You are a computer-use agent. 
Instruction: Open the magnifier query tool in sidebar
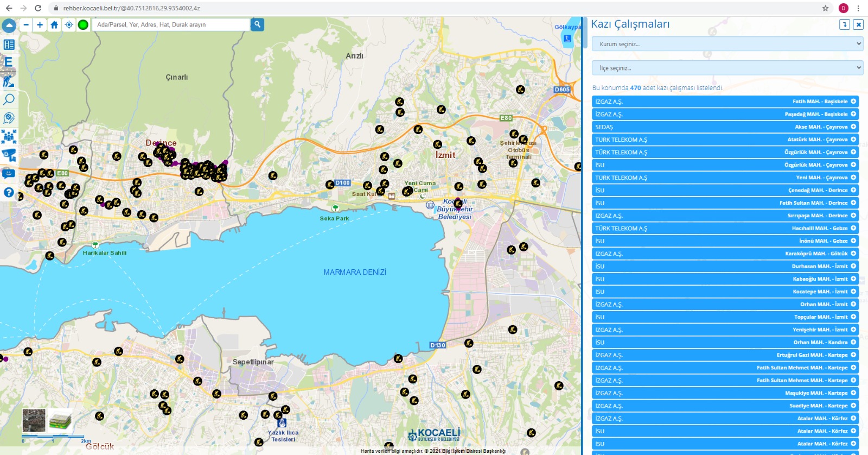(9, 100)
